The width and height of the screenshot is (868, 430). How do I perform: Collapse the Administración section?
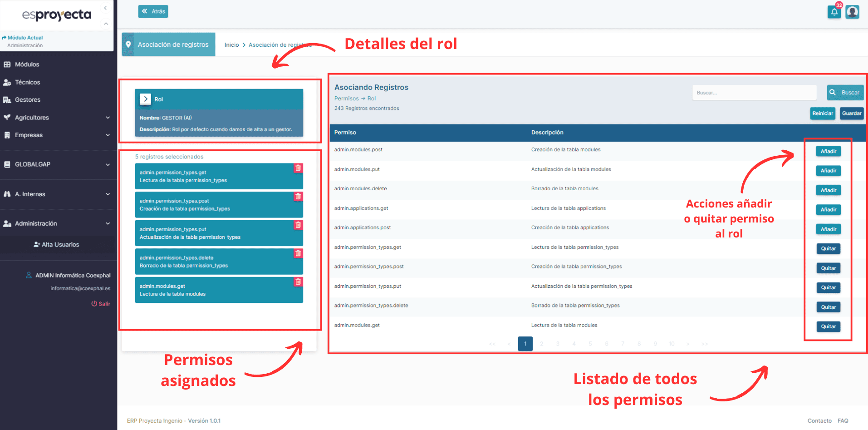[108, 223]
